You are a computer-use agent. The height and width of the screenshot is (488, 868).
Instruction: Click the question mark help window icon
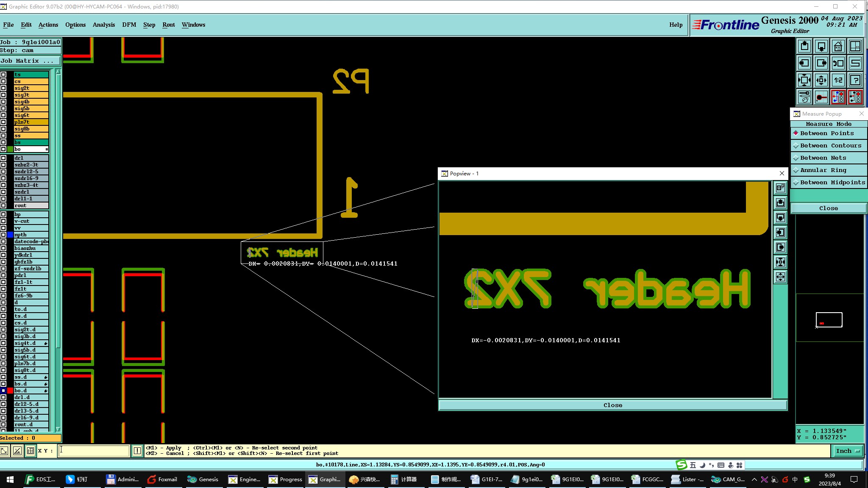click(855, 80)
